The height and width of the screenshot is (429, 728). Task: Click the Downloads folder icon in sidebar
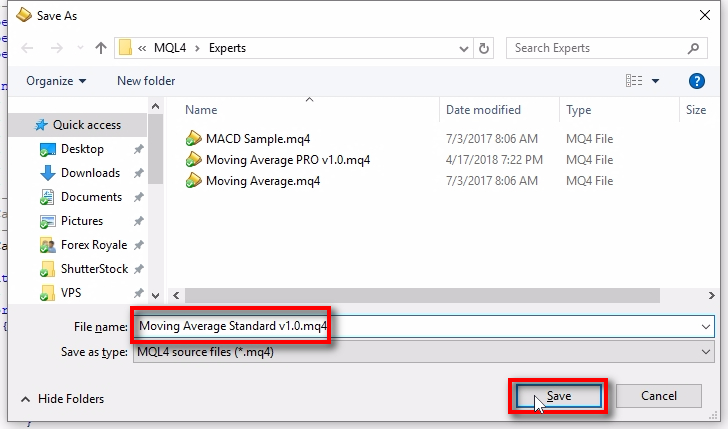tap(48, 173)
